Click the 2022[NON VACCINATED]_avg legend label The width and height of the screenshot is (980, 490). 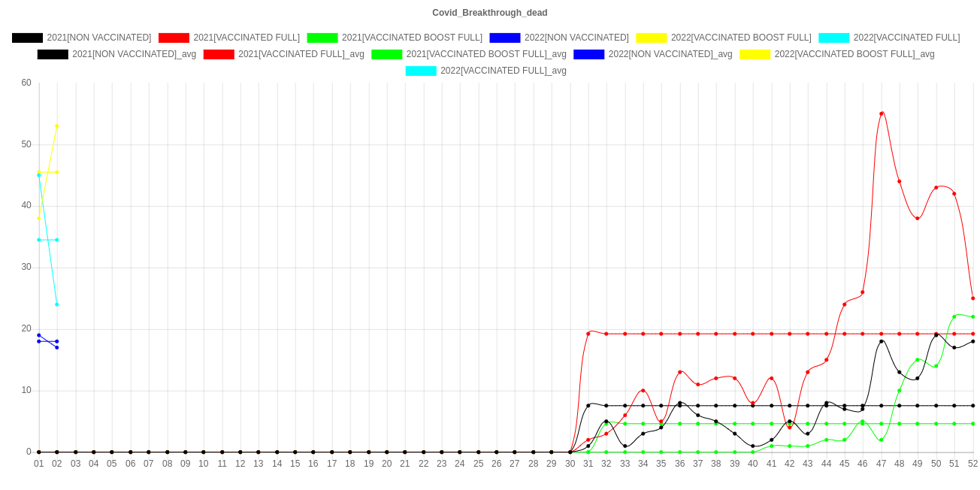point(670,54)
